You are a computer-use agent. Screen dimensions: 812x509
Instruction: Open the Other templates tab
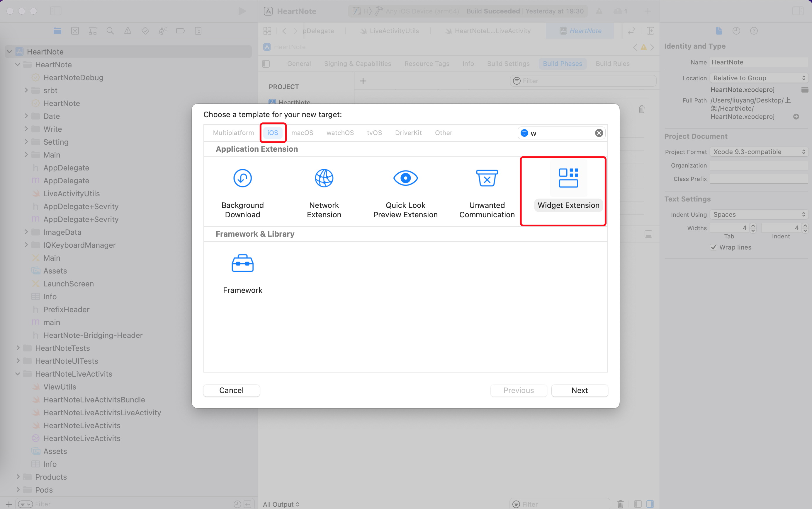pos(444,133)
